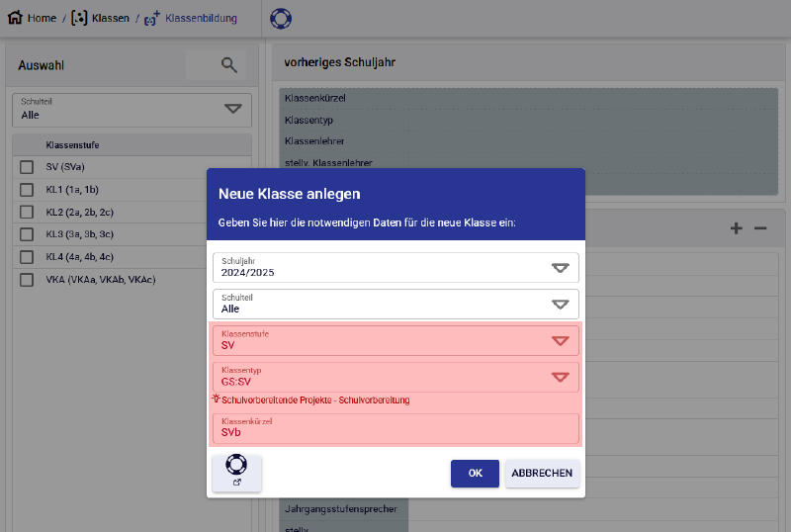Image resolution: width=791 pixels, height=532 pixels.
Task: Expand the Klassenstufe SV dropdown
Action: 560,341
